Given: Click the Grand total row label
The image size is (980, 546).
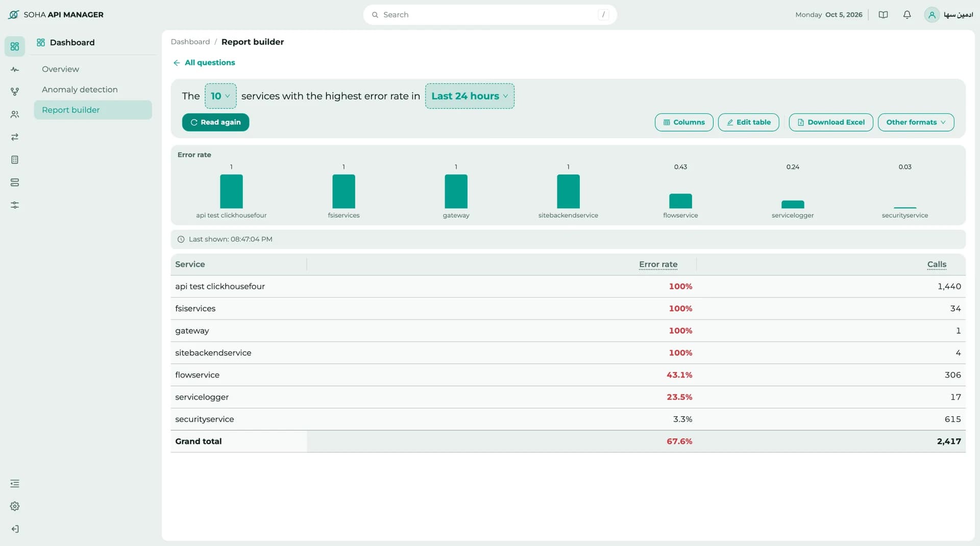Looking at the screenshot, I should tap(199, 441).
